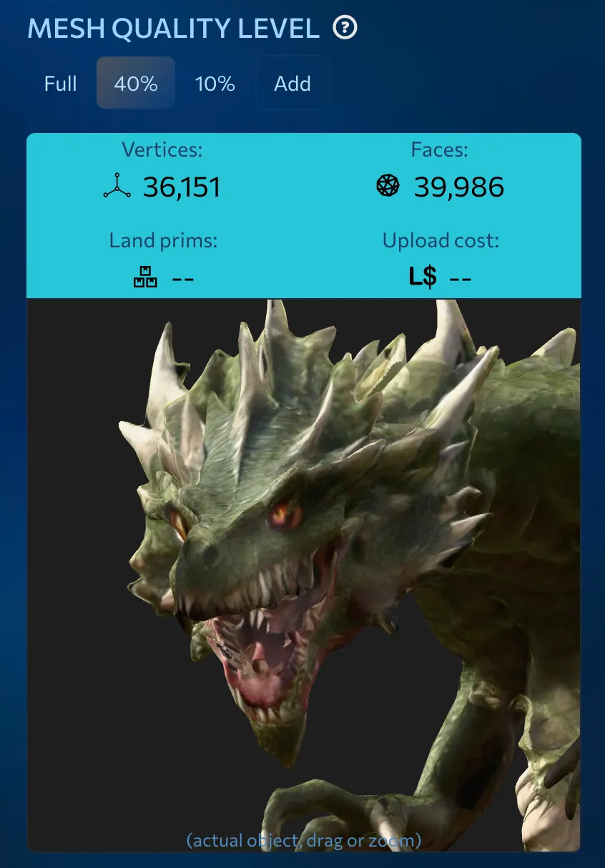Click the dragon's glowing eye in preview
This screenshot has width=605, height=868.
coord(284,514)
